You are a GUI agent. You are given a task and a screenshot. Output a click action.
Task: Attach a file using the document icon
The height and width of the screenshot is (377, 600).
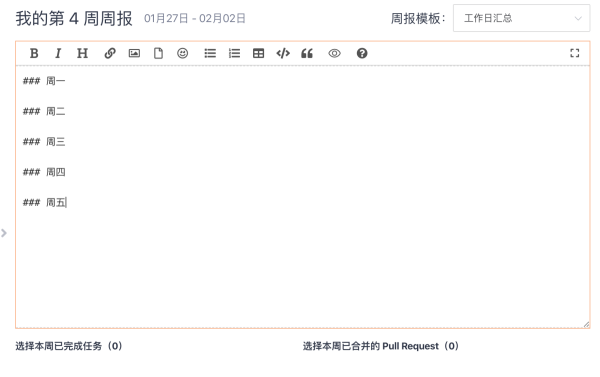158,53
